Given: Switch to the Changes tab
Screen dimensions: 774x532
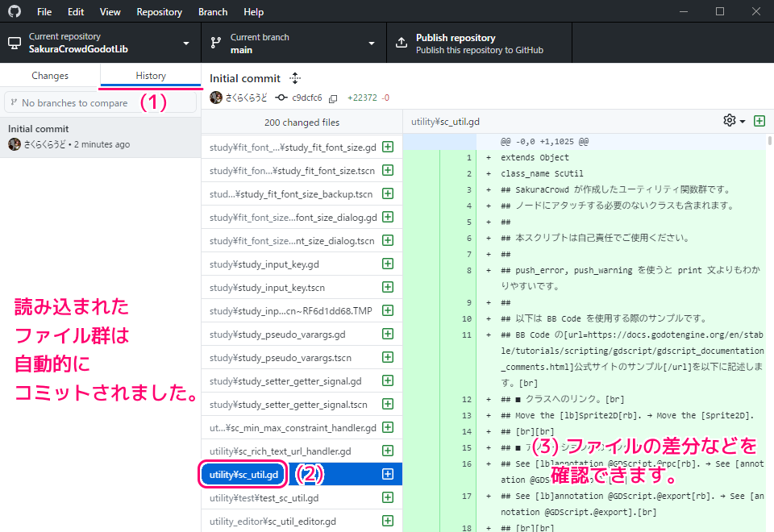Looking at the screenshot, I should (x=50, y=76).
